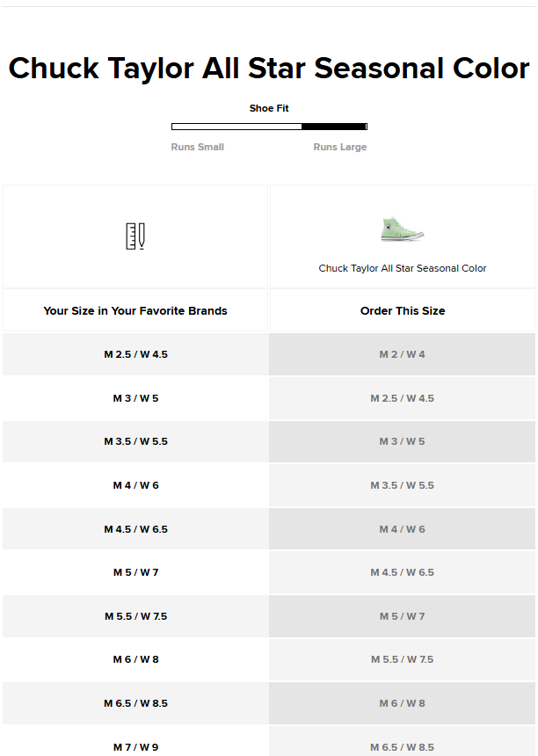The image size is (538, 756).
Task: Click the Shoe Fit slider bar
Action: tap(269, 127)
